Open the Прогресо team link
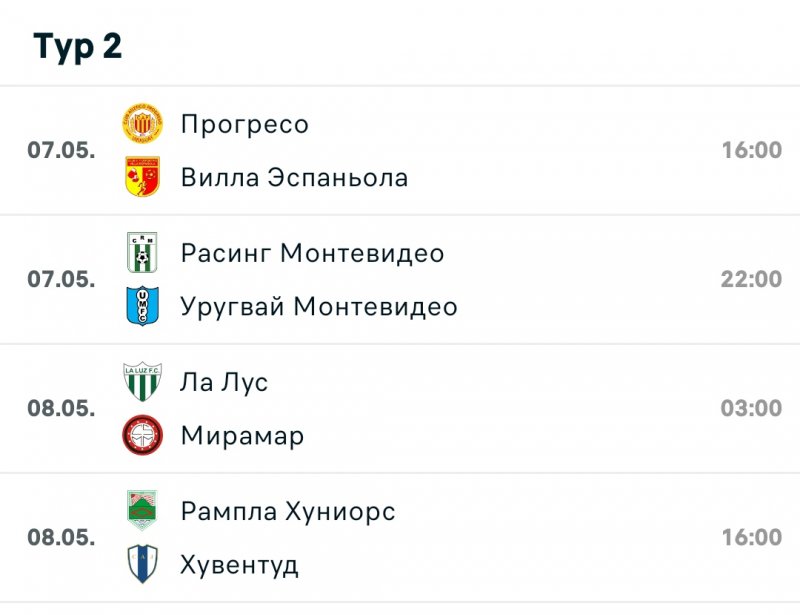Screen dimensions: 800x615 tap(245, 124)
